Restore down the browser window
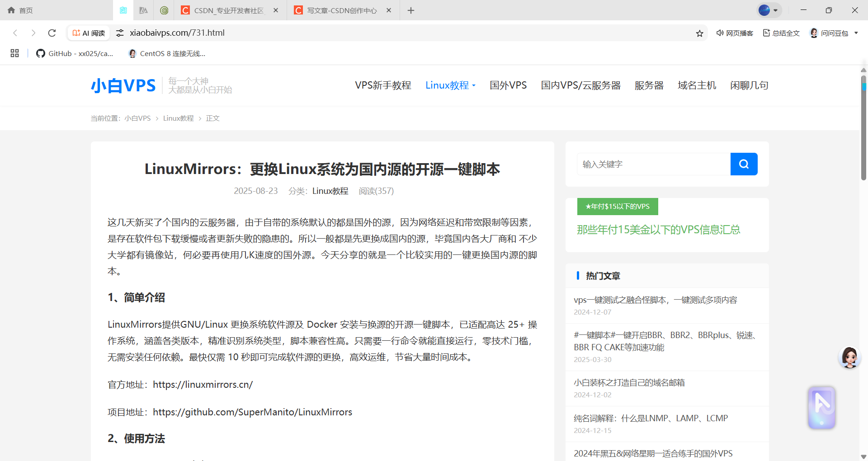Image resolution: width=868 pixels, height=461 pixels. coord(829,10)
